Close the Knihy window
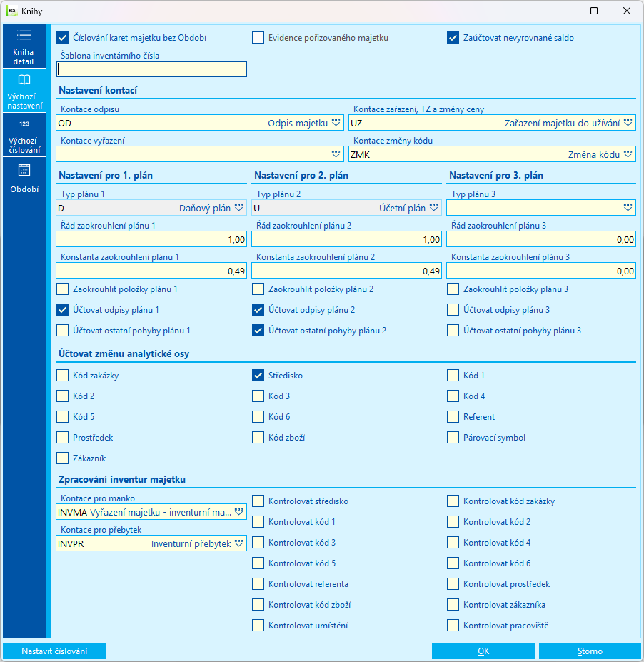644x662 pixels. [627, 11]
